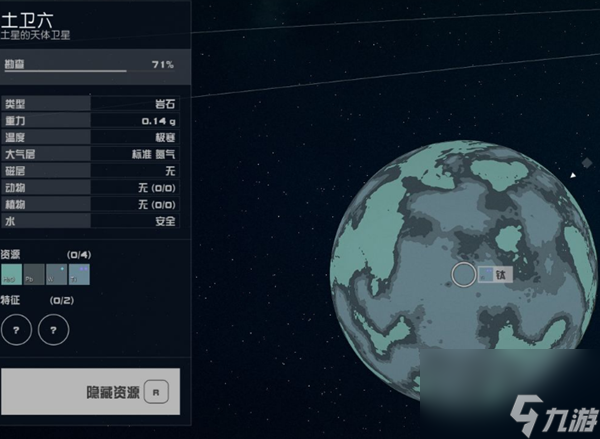Image resolution: width=600 pixels, height=439 pixels.
Task: Click the 71% survey value
Action: point(163,64)
